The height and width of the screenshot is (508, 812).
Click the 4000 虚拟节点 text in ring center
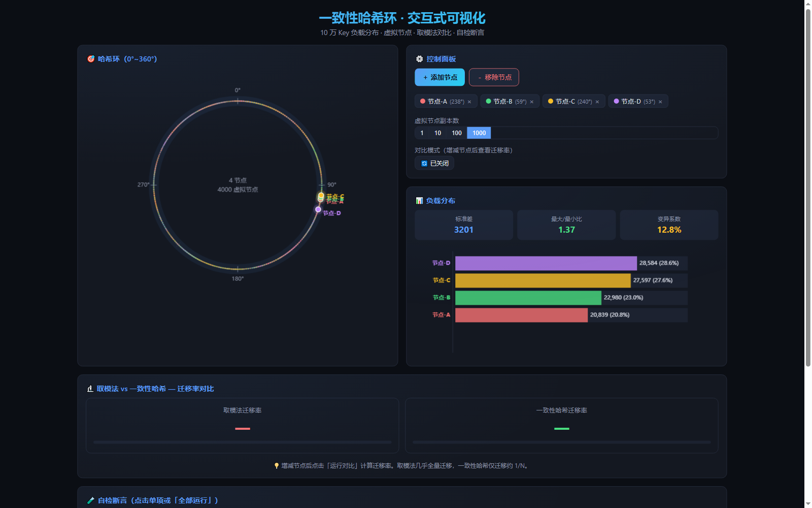pos(238,189)
